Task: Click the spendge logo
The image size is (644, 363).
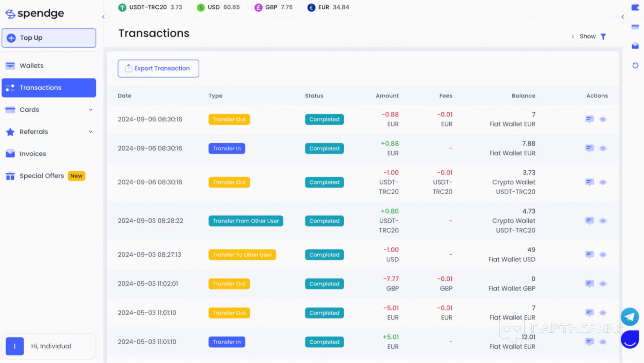Action: pos(35,13)
